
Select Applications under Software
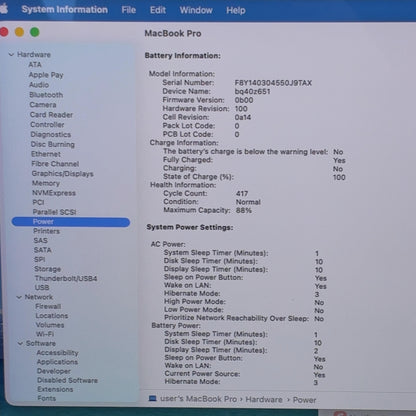point(57,362)
